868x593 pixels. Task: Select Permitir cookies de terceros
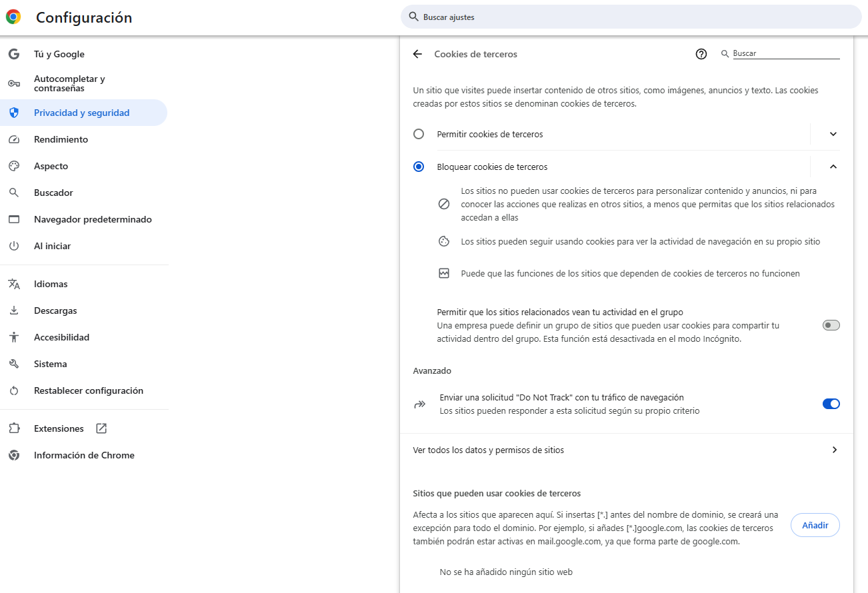pos(419,134)
